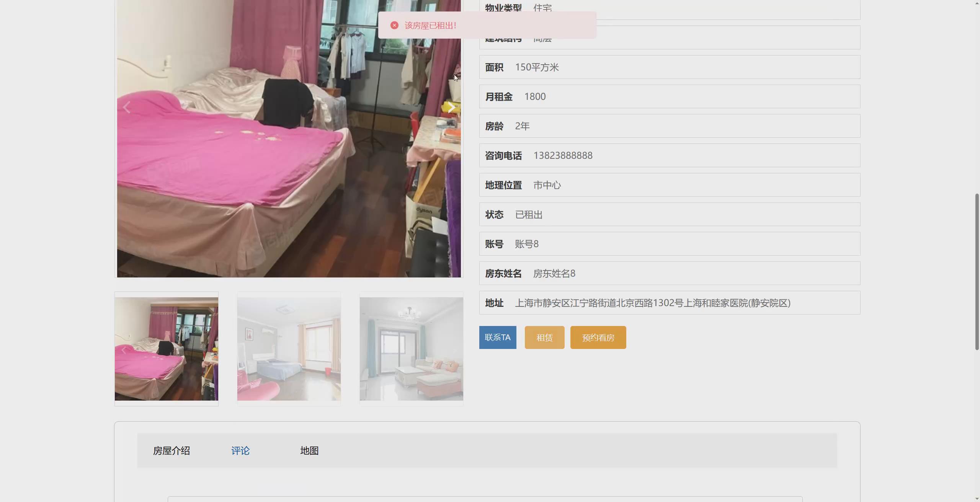Select the pink bedroom thumbnail
980x502 pixels.
point(167,349)
